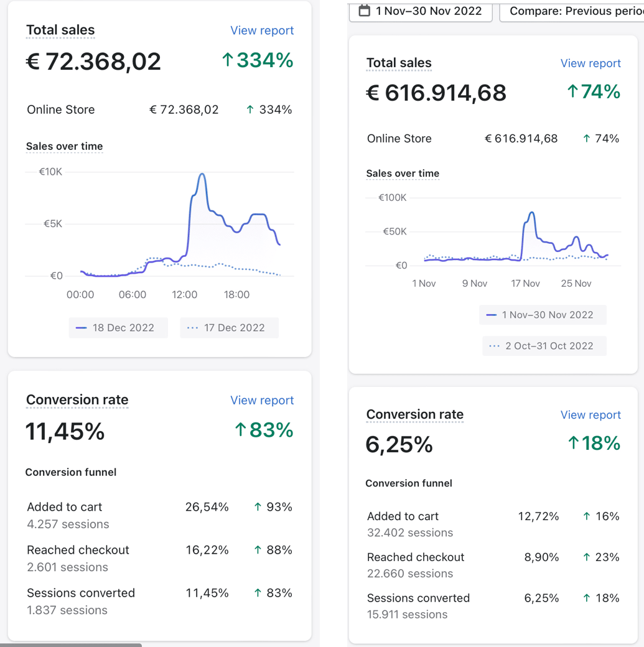Click the up arrow beside 83% conversion headline

coord(240,430)
